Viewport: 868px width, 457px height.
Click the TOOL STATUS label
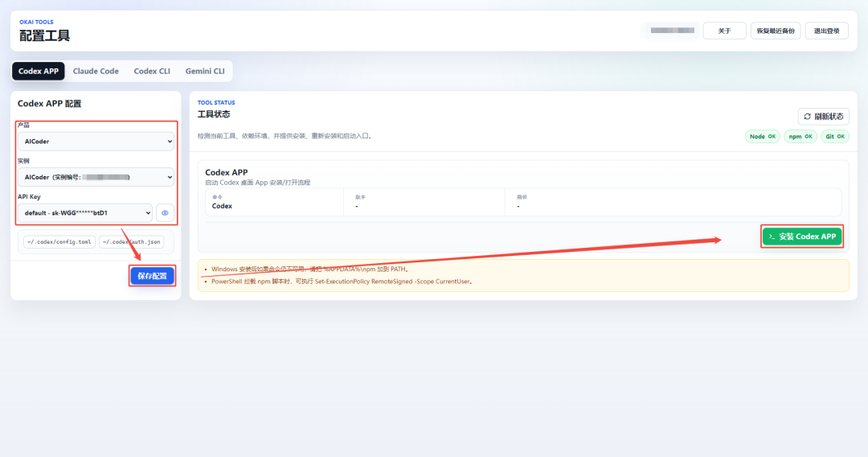click(216, 102)
